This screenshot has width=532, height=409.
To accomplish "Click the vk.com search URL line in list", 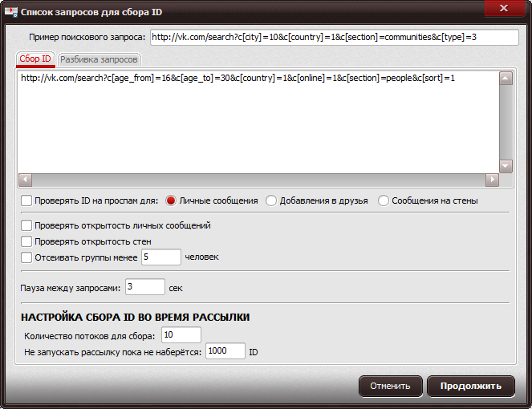I will tap(238, 78).
